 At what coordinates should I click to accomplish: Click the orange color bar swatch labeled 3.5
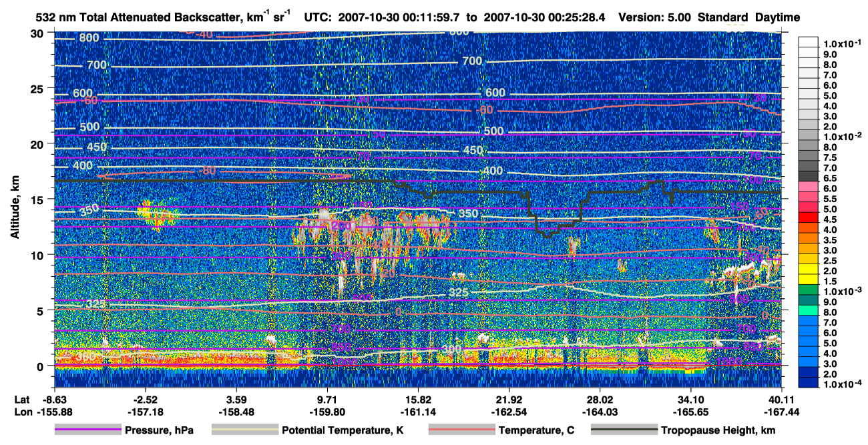point(807,238)
